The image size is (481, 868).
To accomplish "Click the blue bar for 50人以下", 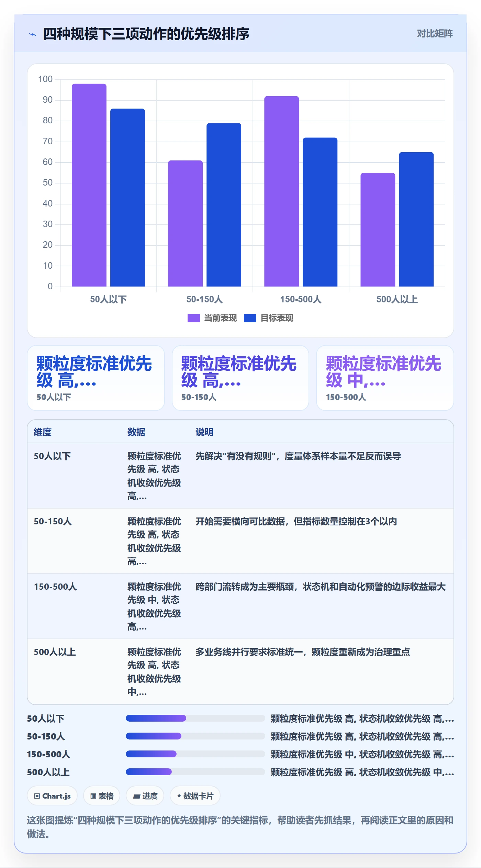I will click(x=127, y=198).
